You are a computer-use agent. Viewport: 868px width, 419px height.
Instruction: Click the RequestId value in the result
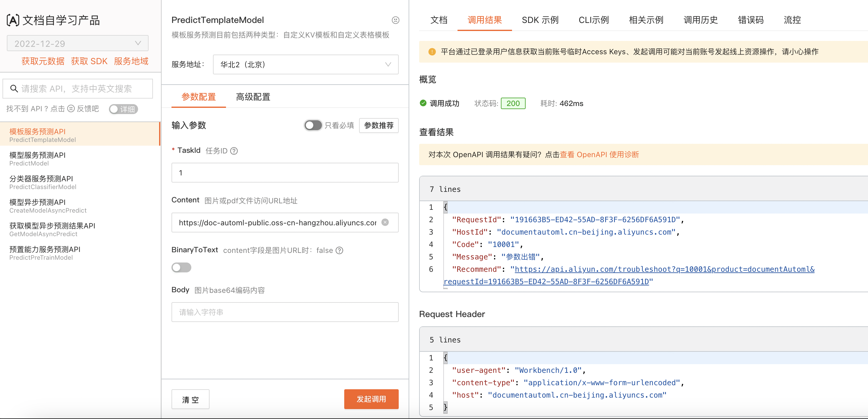pos(595,220)
